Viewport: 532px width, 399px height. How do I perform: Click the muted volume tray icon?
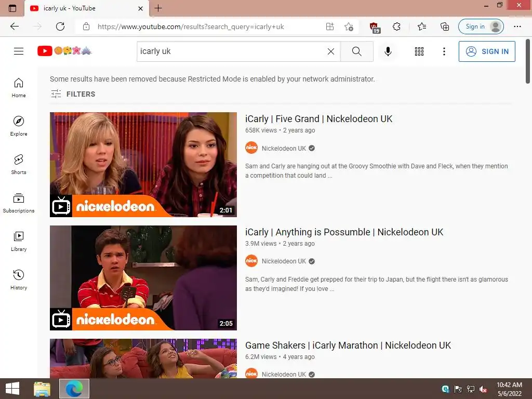(x=483, y=389)
